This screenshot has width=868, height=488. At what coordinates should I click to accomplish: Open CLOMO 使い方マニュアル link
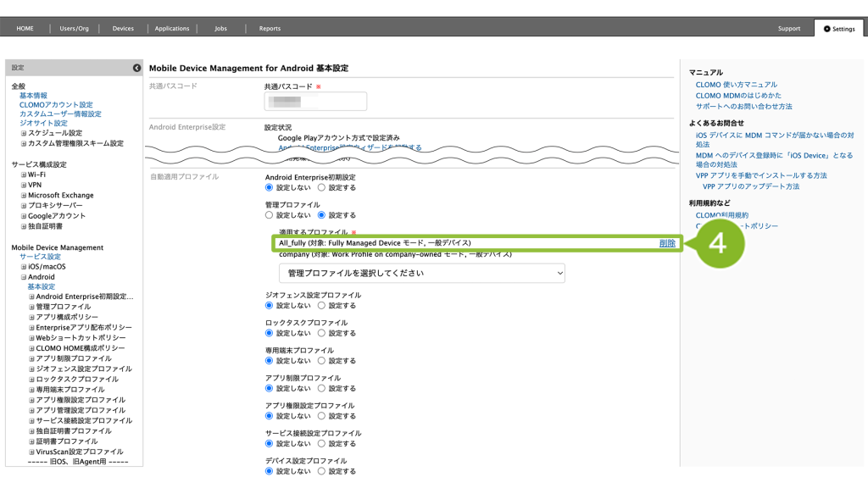click(736, 85)
